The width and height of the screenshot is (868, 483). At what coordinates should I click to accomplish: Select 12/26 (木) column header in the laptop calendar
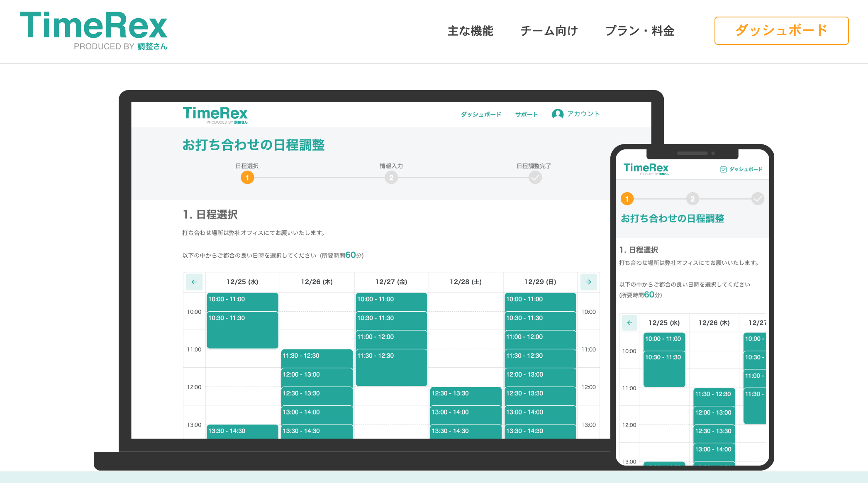point(317,282)
